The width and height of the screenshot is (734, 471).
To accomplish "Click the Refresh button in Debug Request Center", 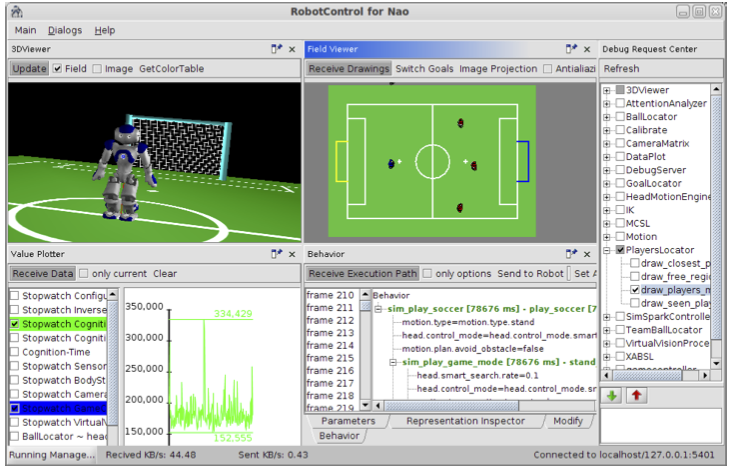I will point(621,68).
